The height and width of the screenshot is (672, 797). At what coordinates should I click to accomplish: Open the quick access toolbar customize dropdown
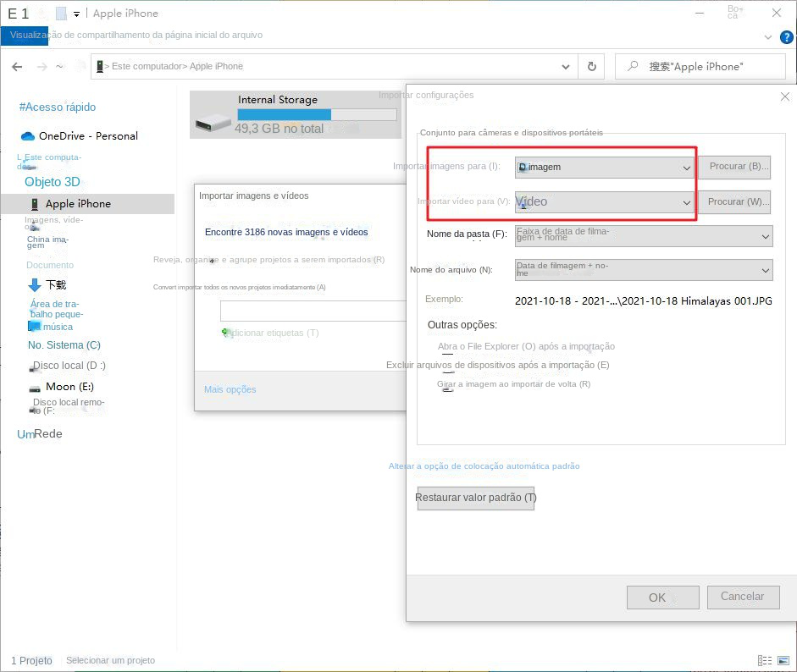[76, 14]
